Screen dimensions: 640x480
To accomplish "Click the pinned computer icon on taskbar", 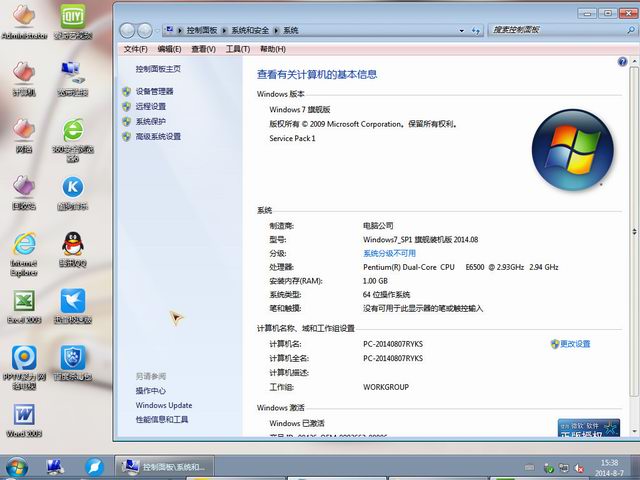I will pos(55,467).
